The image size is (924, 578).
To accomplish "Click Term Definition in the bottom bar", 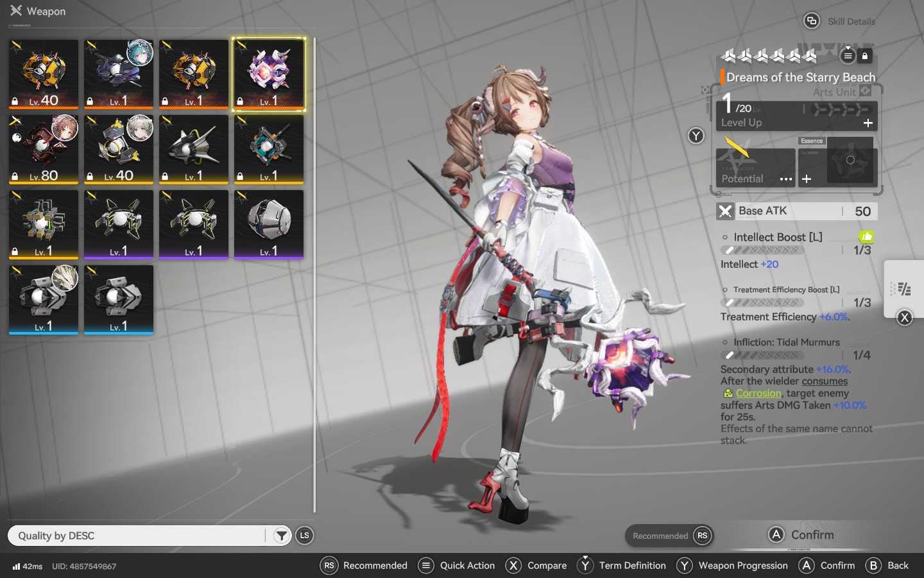I will click(622, 566).
